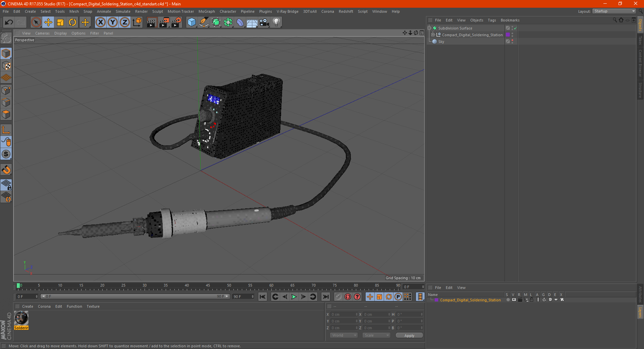644x349 pixels.
Task: Open the Content Browser side tab
Action: point(640,63)
